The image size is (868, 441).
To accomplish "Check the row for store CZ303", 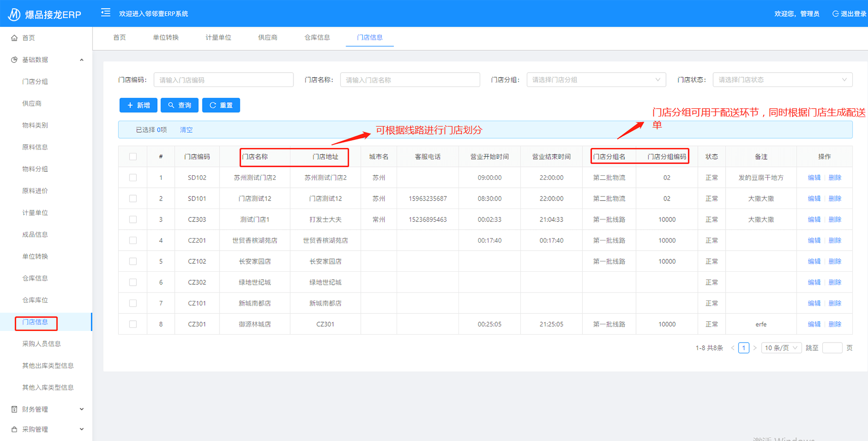I will [133, 220].
